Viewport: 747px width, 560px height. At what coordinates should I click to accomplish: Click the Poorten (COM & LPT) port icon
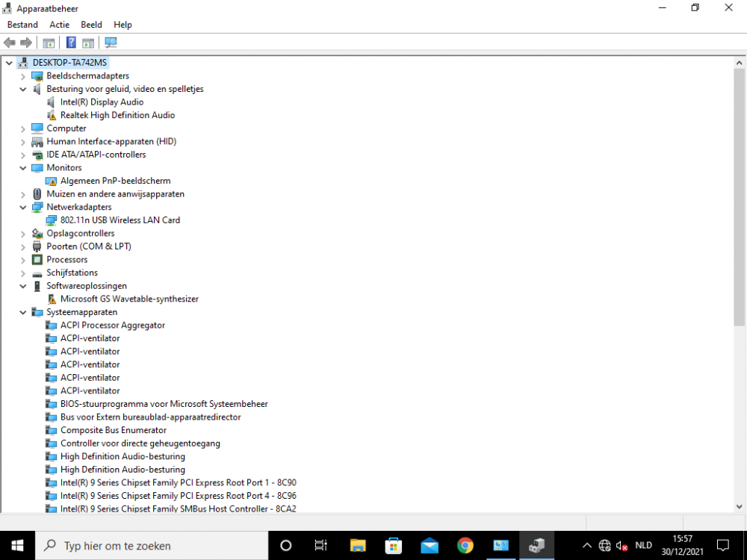point(37,246)
